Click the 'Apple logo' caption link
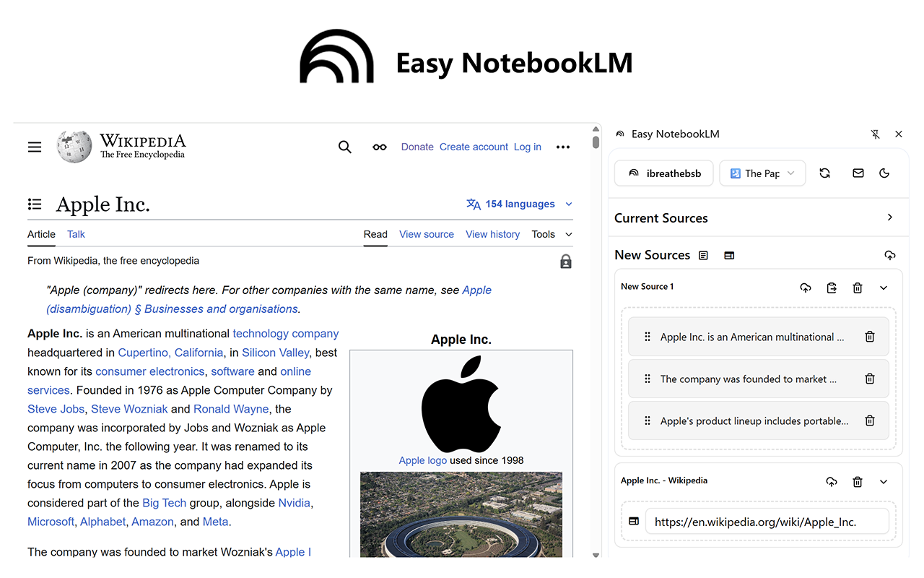The height and width of the screenshot is (578, 924). pos(422,460)
